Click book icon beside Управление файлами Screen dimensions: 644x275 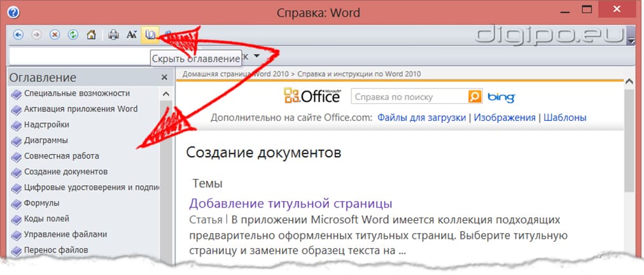coord(16,236)
